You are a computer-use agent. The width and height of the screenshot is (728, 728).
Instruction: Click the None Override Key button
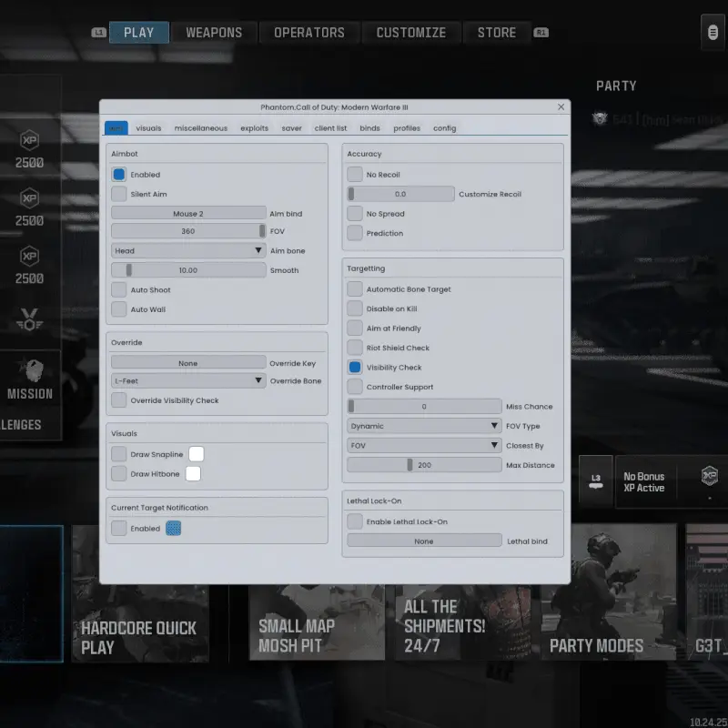pos(188,363)
